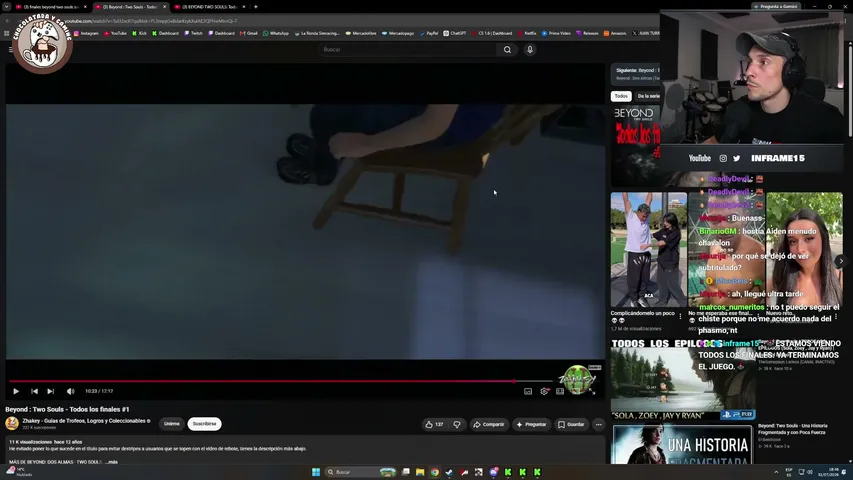Open the player settings gear
Viewport: 853px width, 480px height.
click(544, 391)
